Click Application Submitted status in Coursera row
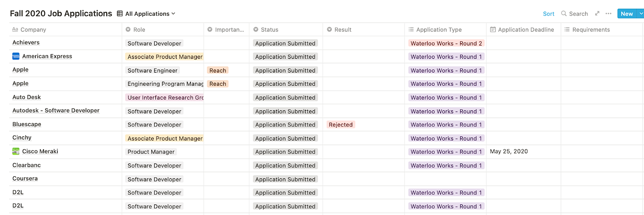Image resolution: width=644 pixels, height=215 pixels. 285,179
